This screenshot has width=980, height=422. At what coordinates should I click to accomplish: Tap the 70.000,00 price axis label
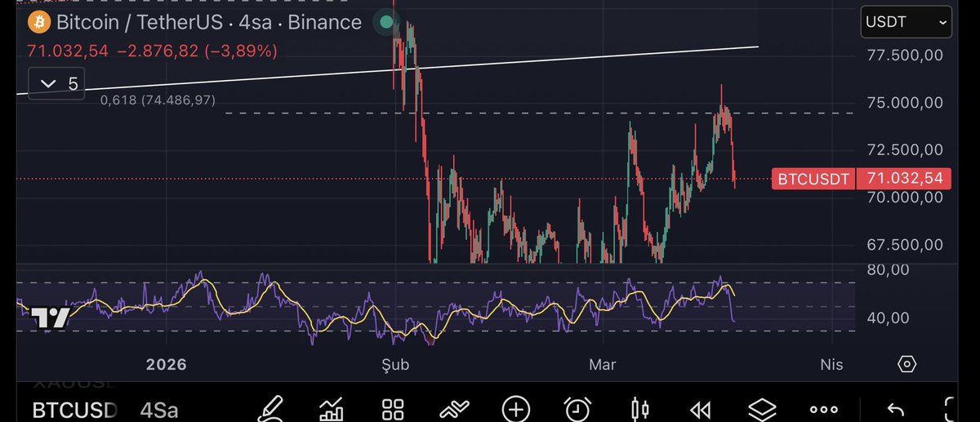pos(905,197)
